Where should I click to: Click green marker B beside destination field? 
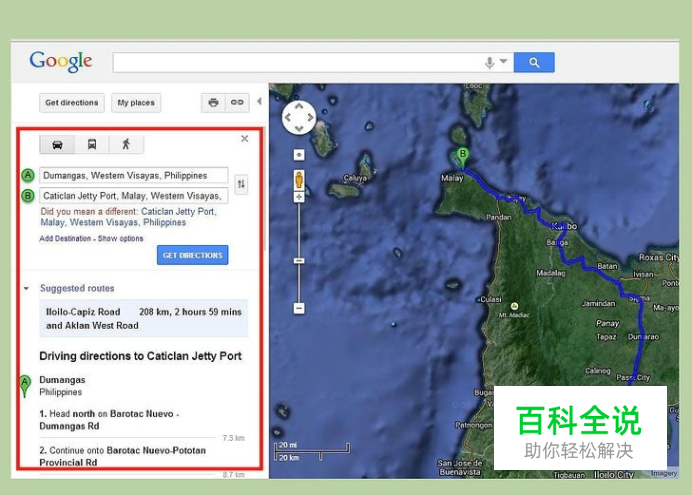(x=28, y=196)
